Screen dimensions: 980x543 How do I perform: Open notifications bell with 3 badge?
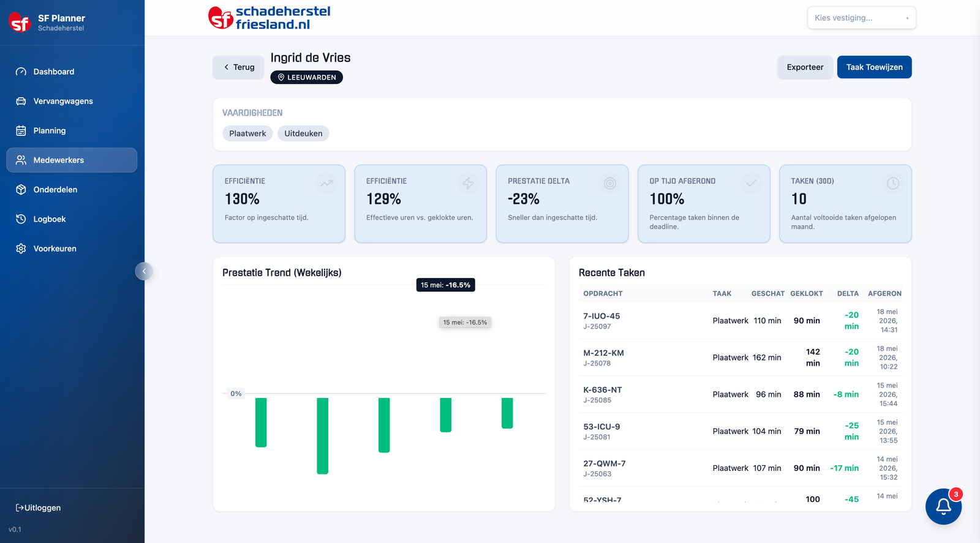pos(943,506)
